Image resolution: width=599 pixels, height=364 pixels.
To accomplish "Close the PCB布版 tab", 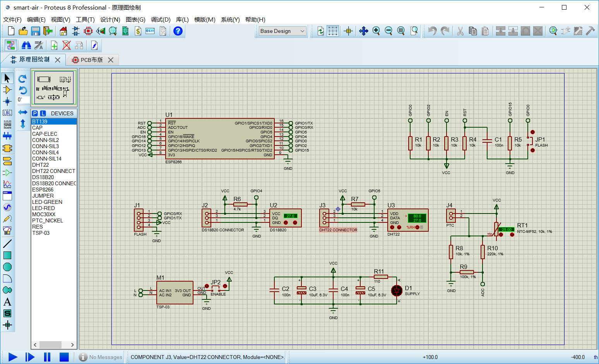I will coord(111,60).
